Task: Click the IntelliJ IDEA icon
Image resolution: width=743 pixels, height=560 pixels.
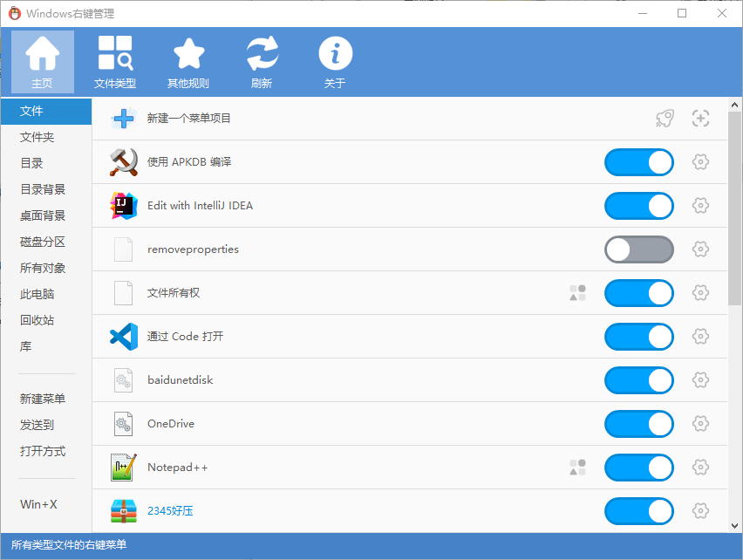Action: 124,206
